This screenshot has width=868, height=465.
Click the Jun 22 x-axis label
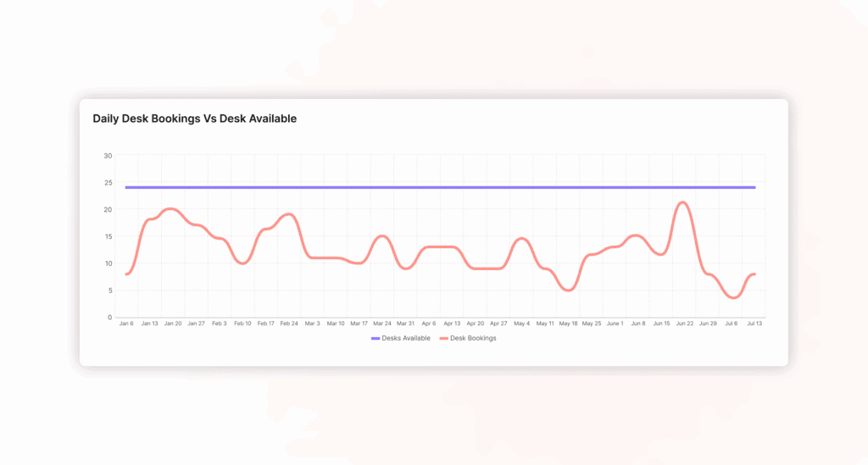(x=685, y=324)
